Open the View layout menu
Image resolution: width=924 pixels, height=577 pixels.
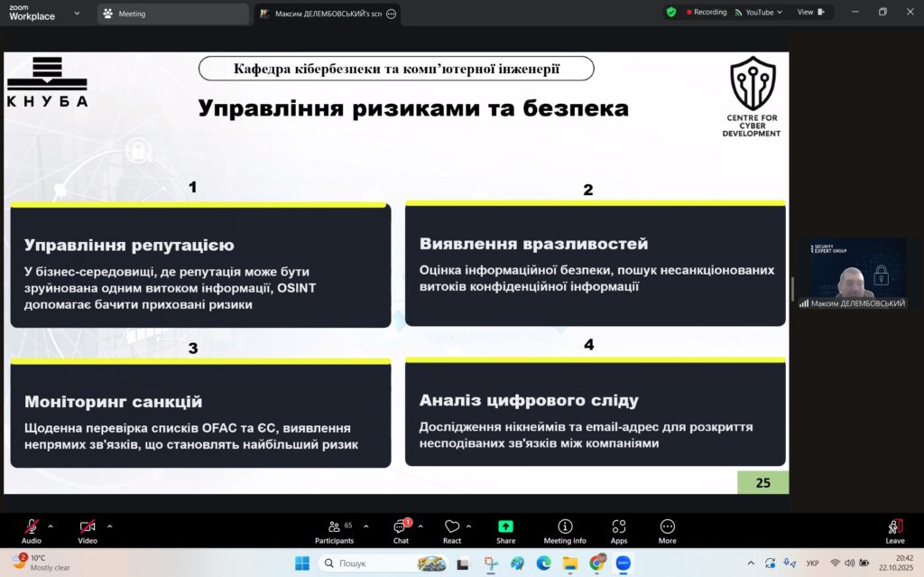(x=810, y=13)
